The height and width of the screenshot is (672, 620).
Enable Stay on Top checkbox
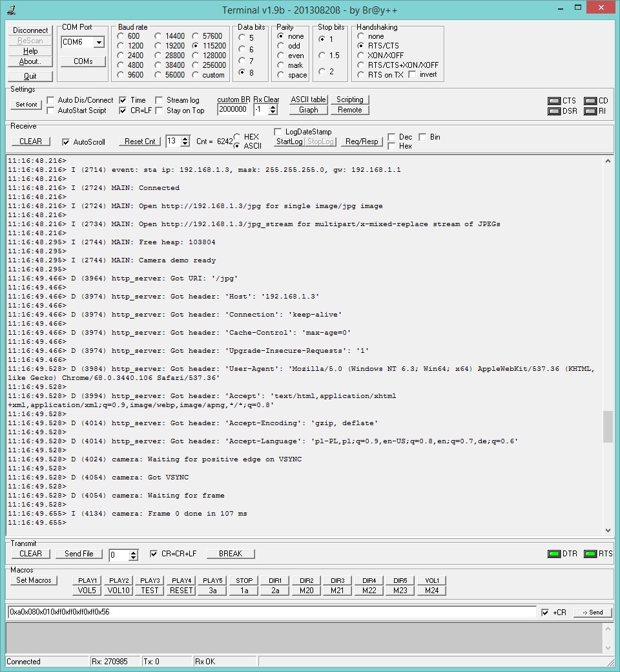pos(159,110)
